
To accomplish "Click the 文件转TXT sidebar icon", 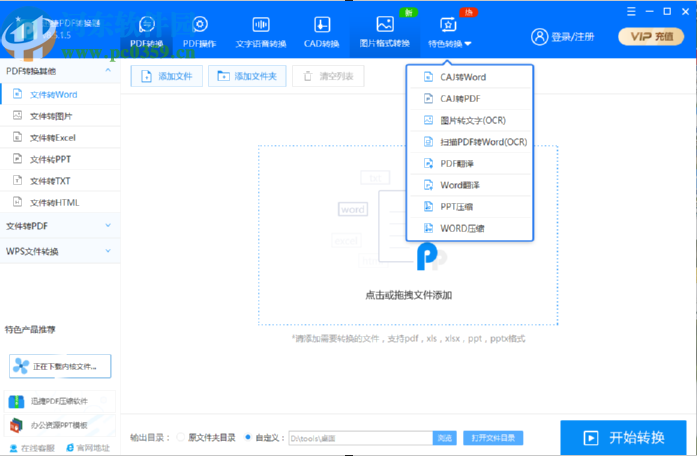I will (x=17, y=180).
